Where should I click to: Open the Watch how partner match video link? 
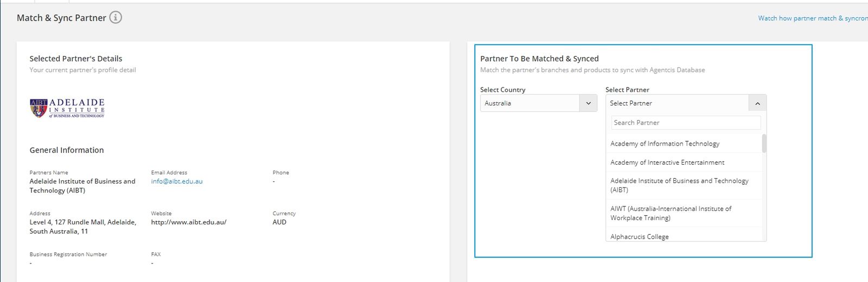click(x=813, y=18)
